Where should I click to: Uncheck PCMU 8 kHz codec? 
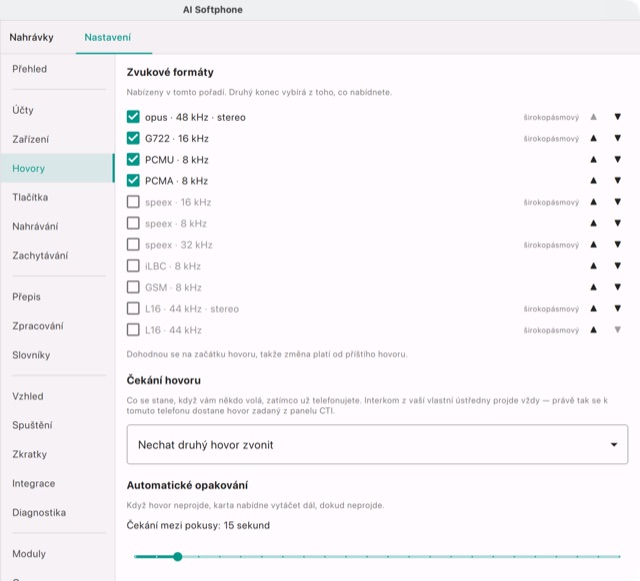(133, 159)
